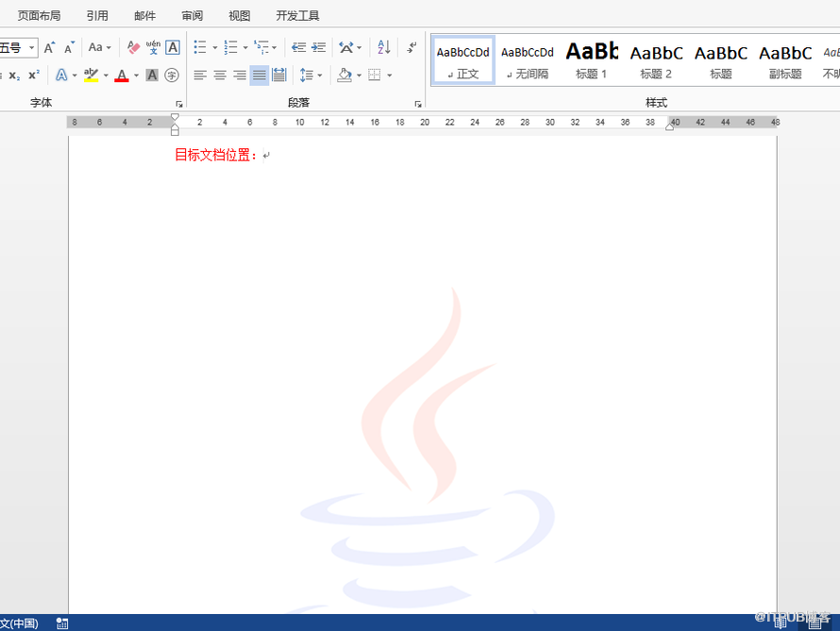Apply the 副标题 style
Screen dimensions: 840x631
coord(785,60)
